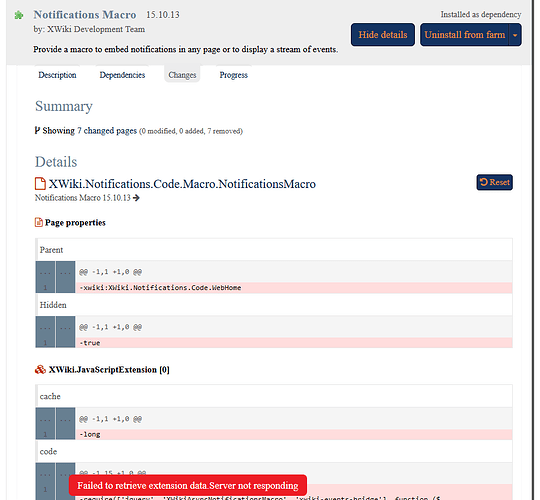Click the XWiki.JavaScriptExtension object cubes icon
The width and height of the screenshot is (540, 500).
(x=40, y=369)
